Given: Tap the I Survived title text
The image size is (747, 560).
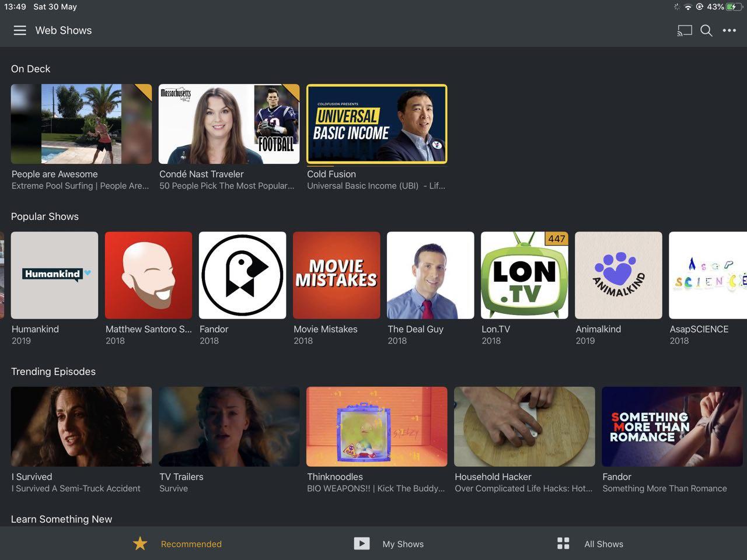Looking at the screenshot, I should click(x=32, y=477).
